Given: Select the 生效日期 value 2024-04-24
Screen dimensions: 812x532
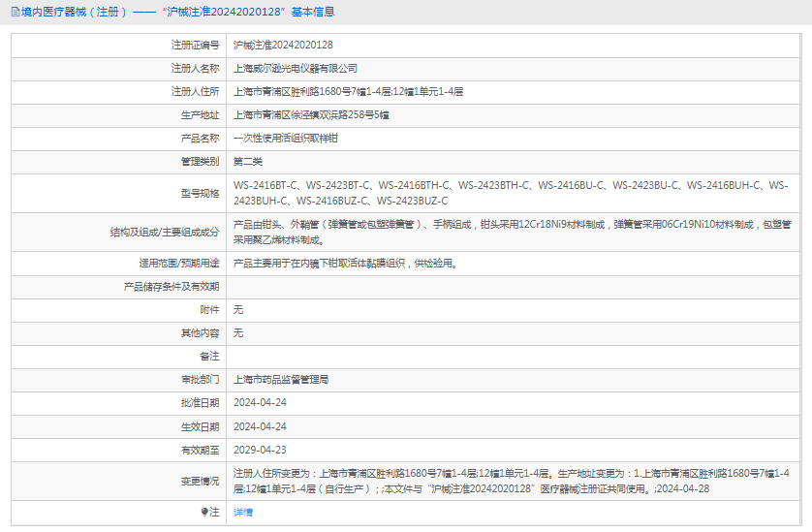Looking at the screenshot, I should [260, 426].
